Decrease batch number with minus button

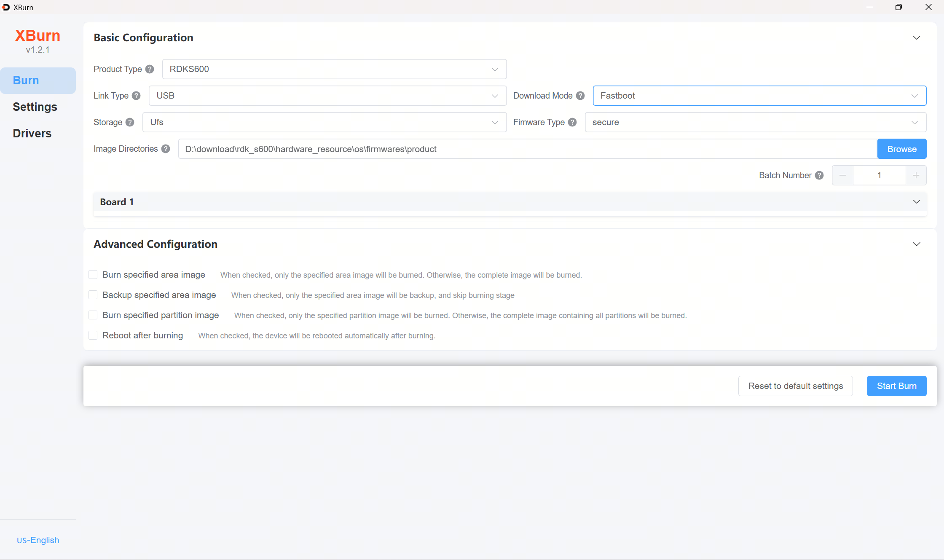(x=843, y=175)
